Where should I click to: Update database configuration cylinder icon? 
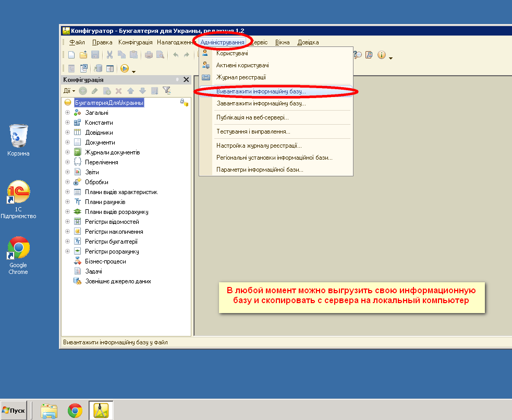[x=98, y=68]
